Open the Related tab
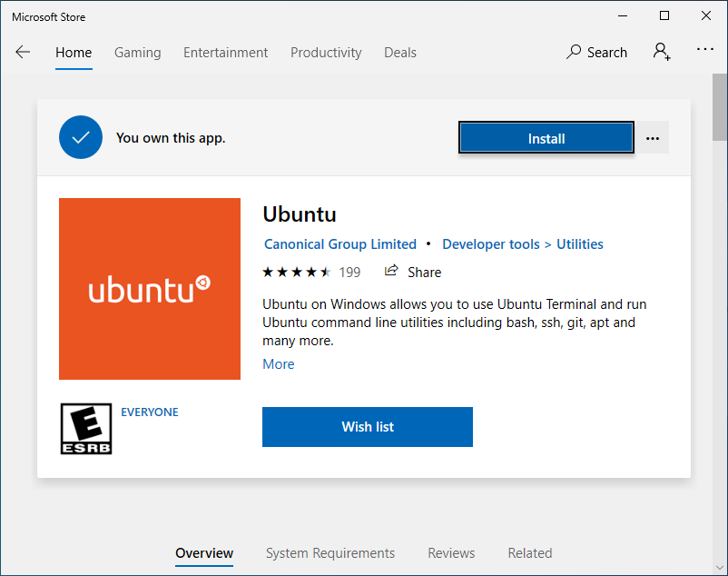The width and height of the screenshot is (728, 576). [x=530, y=552]
